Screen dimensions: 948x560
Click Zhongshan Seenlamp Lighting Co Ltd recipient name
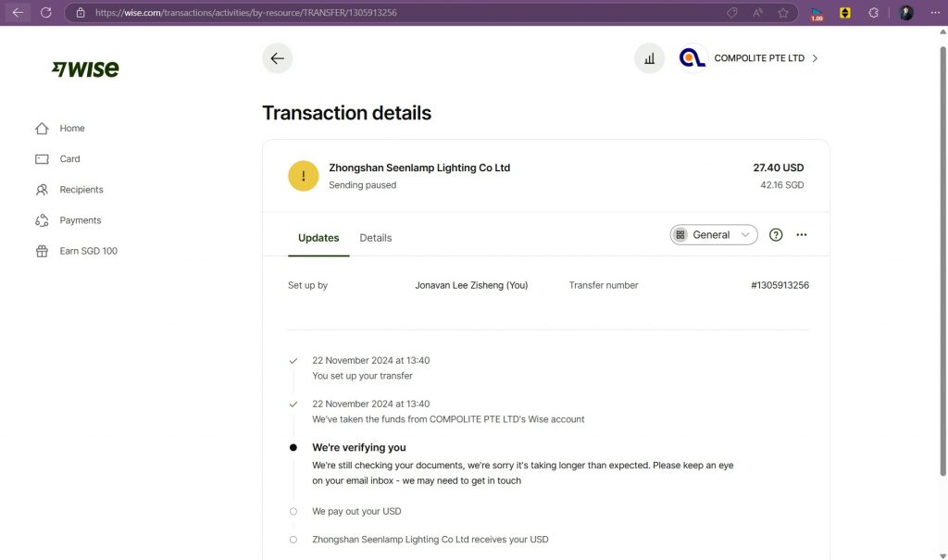pos(419,168)
